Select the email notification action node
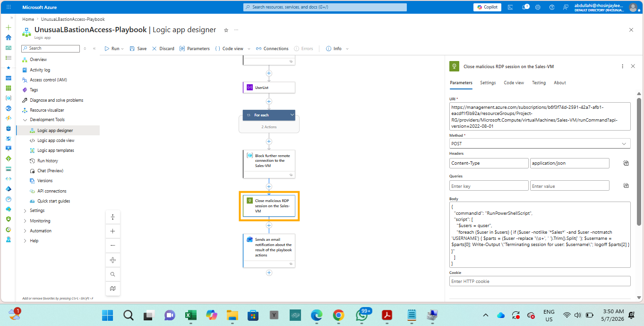The height and width of the screenshot is (326, 644). (x=269, y=251)
